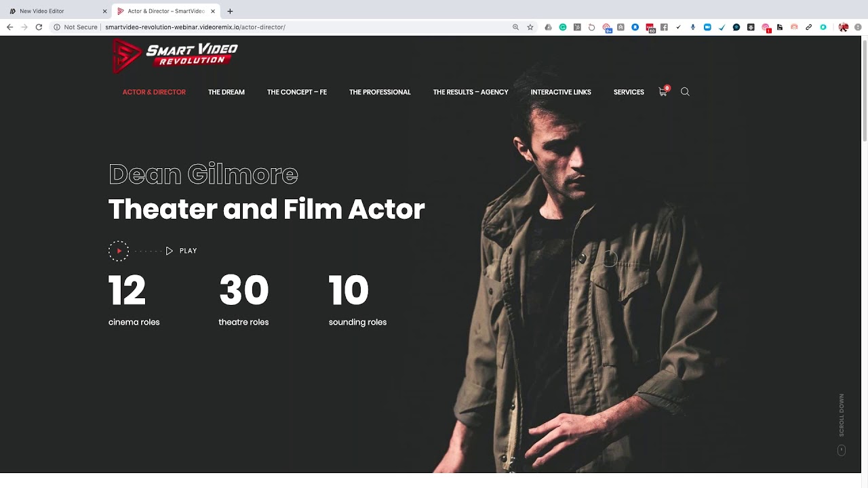Open a new browser tab with plus

[x=230, y=11]
